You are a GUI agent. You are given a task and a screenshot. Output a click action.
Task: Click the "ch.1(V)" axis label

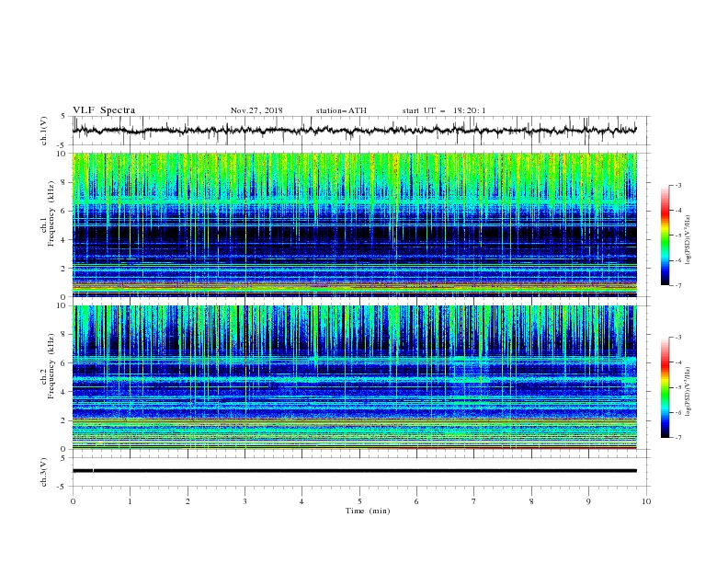click(x=43, y=131)
